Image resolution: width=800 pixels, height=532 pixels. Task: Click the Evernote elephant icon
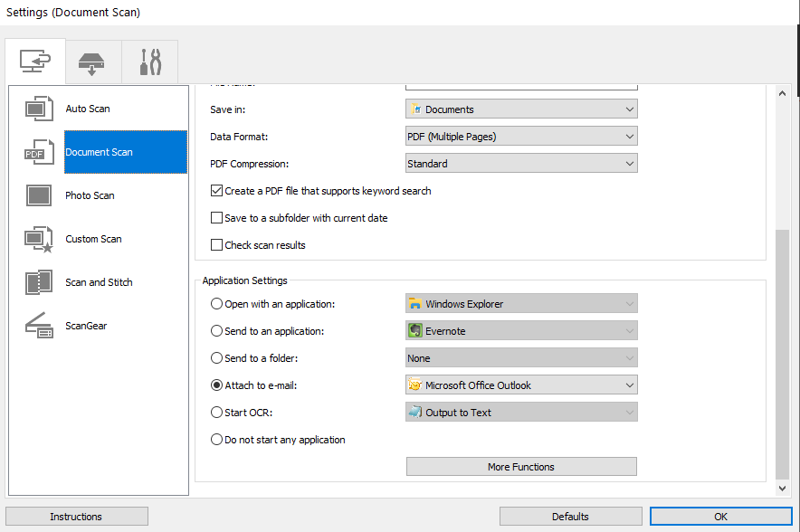pyautogui.click(x=415, y=330)
